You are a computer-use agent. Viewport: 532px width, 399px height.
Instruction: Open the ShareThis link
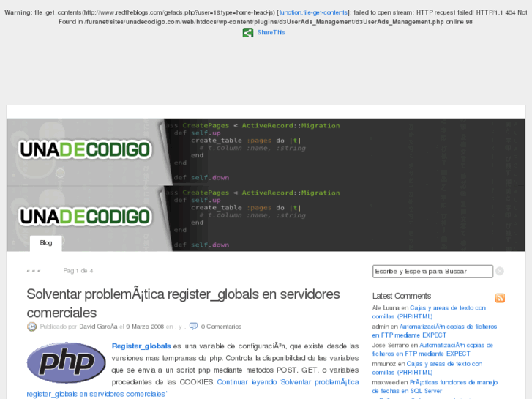click(271, 33)
